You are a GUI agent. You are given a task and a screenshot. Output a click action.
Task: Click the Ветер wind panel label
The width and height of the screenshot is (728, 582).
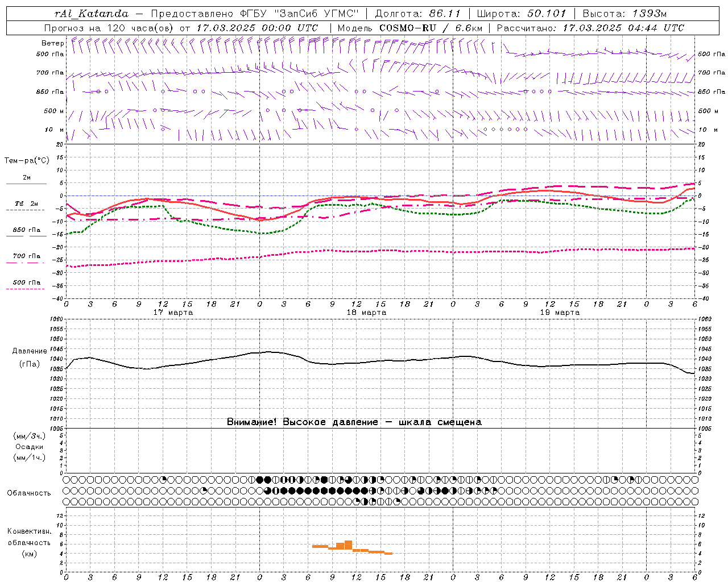pyautogui.click(x=53, y=43)
